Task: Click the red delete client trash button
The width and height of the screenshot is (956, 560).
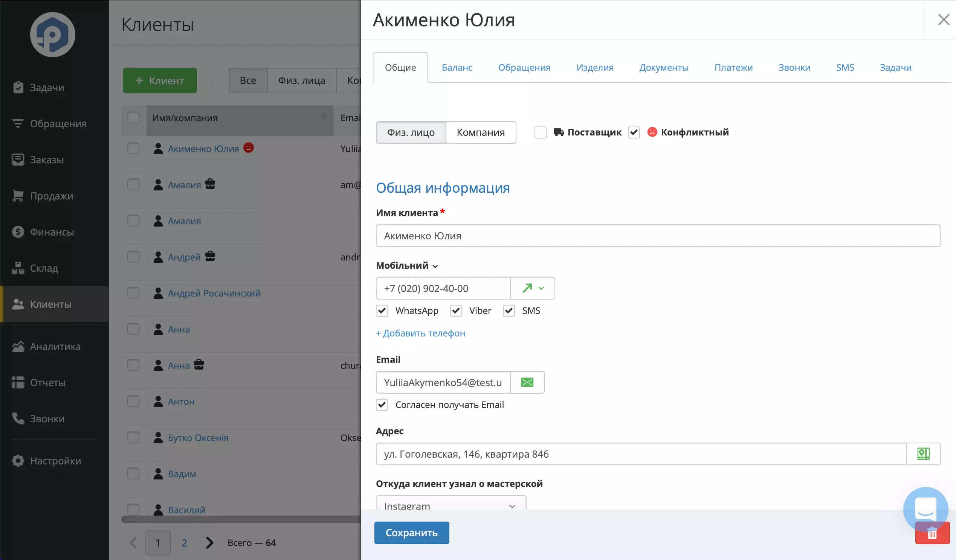Action: tap(933, 533)
